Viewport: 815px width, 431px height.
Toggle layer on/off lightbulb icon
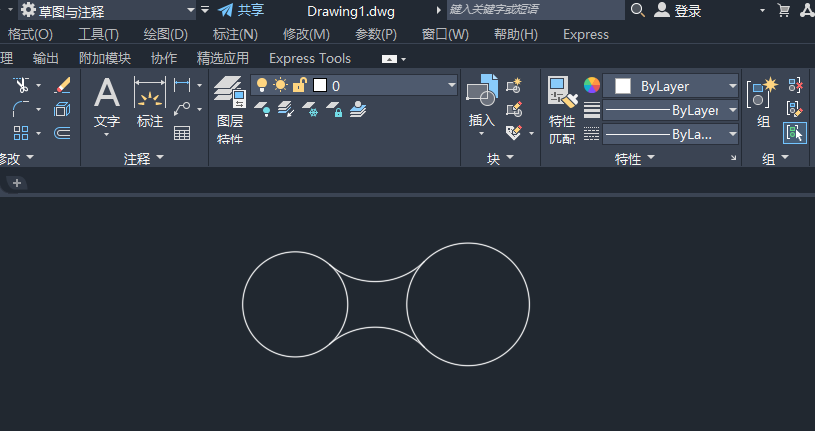point(263,86)
